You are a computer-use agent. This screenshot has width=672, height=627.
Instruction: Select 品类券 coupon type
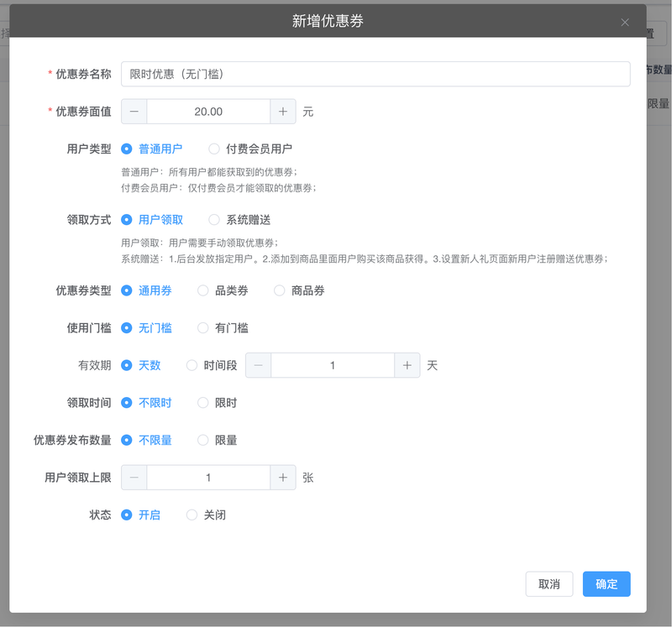coord(223,290)
